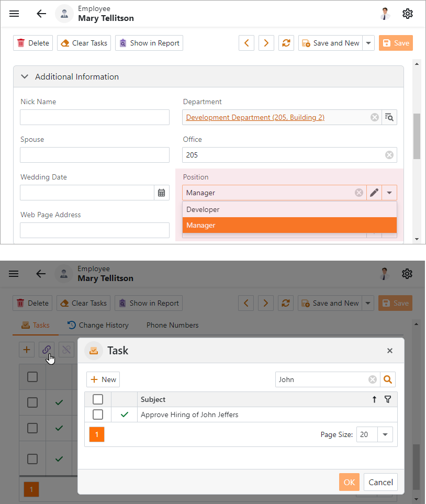Cancel the Task dialog

pos(380,482)
